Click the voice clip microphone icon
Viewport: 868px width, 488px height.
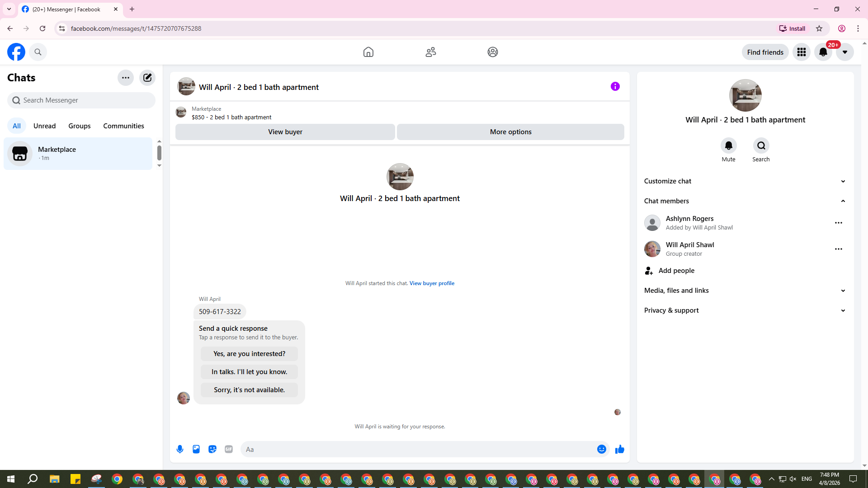(x=180, y=449)
